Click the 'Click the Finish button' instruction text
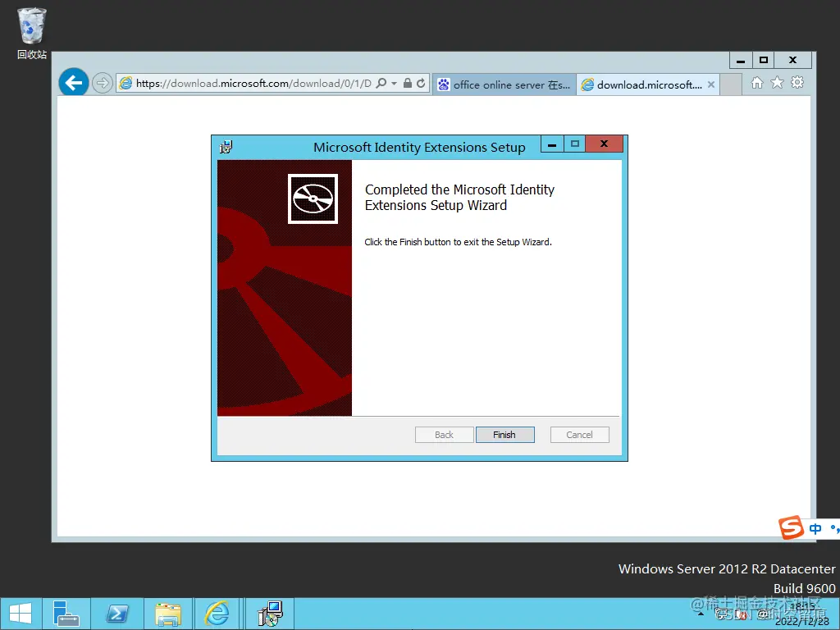Image resolution: width=840 pixels, height=630 pixels. click(458, 242)
